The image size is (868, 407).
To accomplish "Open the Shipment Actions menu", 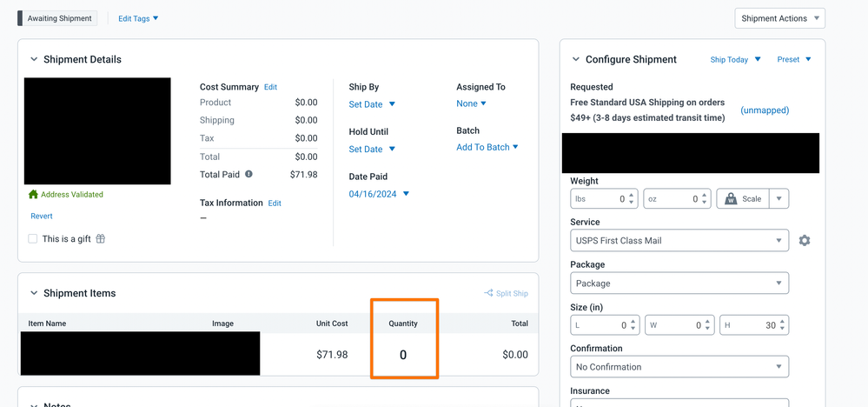I will [x=779, y=18].
